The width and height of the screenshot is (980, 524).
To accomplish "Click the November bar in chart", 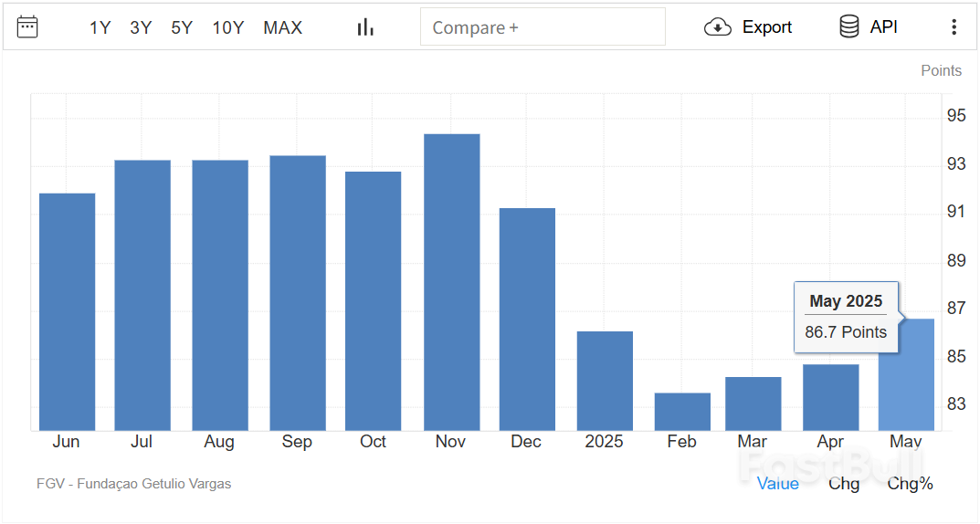I will click(x=451, y=283).
